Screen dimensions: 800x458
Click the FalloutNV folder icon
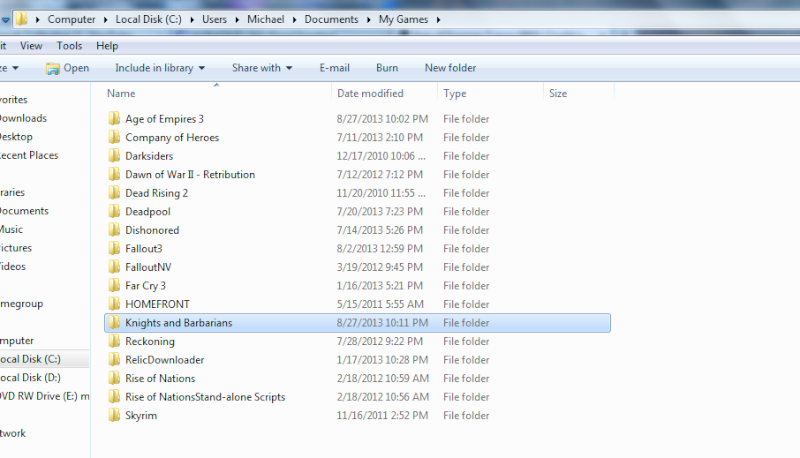tap(114, 267)
